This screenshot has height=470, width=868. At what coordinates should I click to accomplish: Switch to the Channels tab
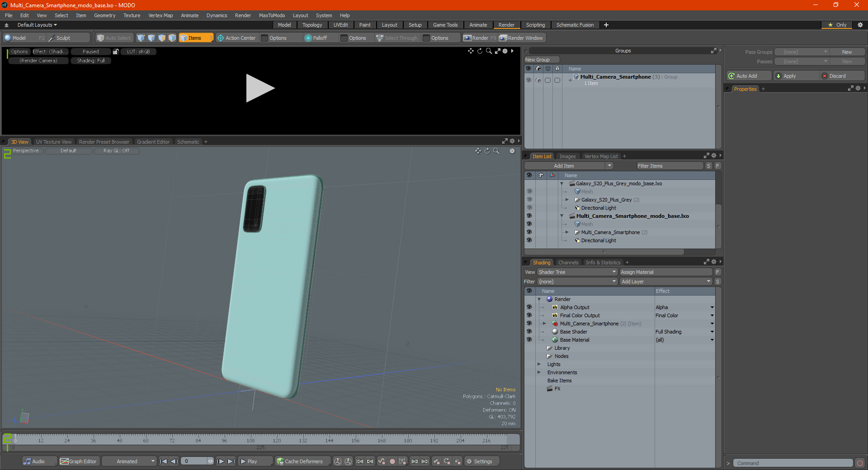click(x=568, y=263)
